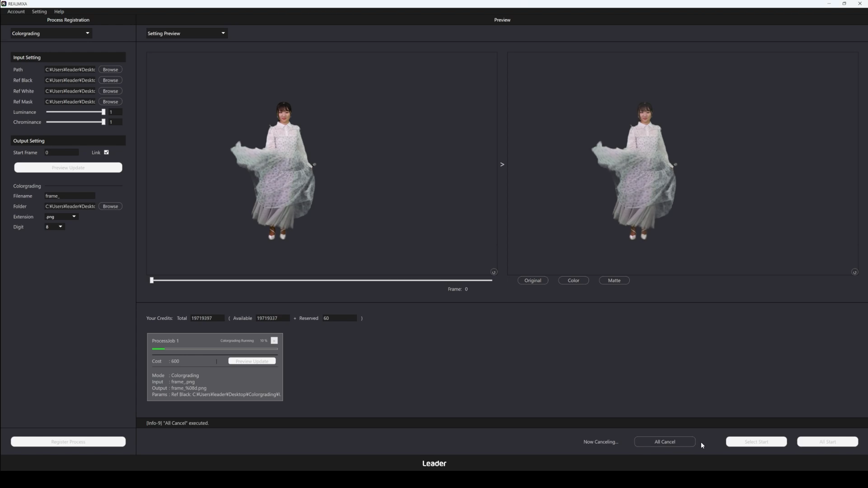Click the 'Now Canceling...' text
The image size is (868, 488).
[601, 442]
